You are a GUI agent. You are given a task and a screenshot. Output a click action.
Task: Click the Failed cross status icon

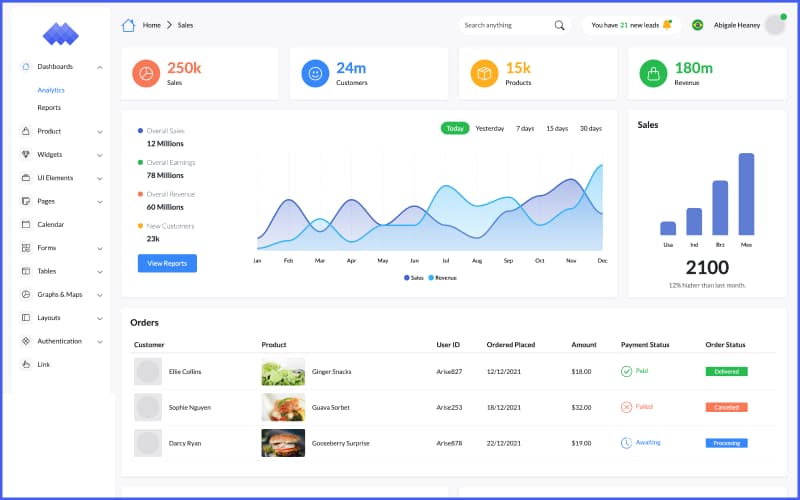627,407
